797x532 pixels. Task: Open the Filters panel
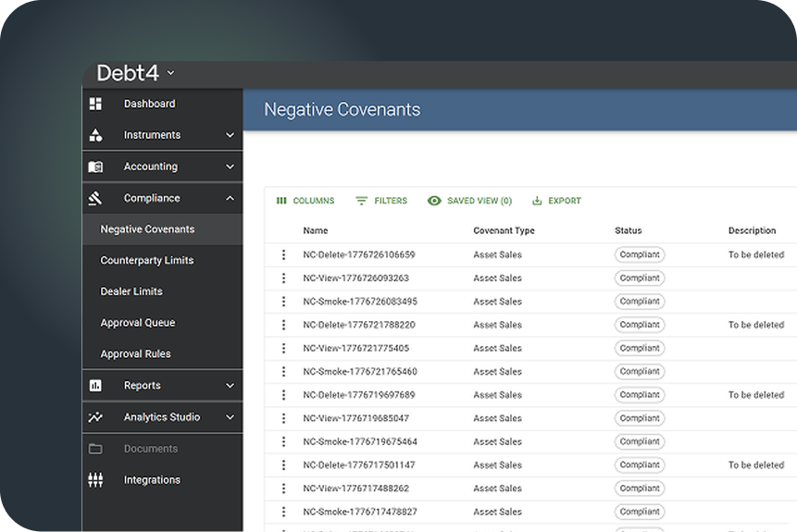coord(381,201)
